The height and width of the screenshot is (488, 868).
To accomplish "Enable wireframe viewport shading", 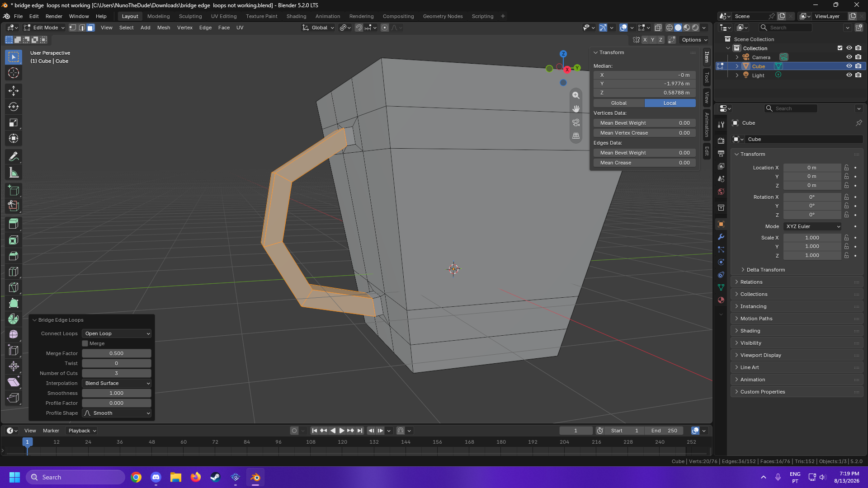I will pos(670,28).
